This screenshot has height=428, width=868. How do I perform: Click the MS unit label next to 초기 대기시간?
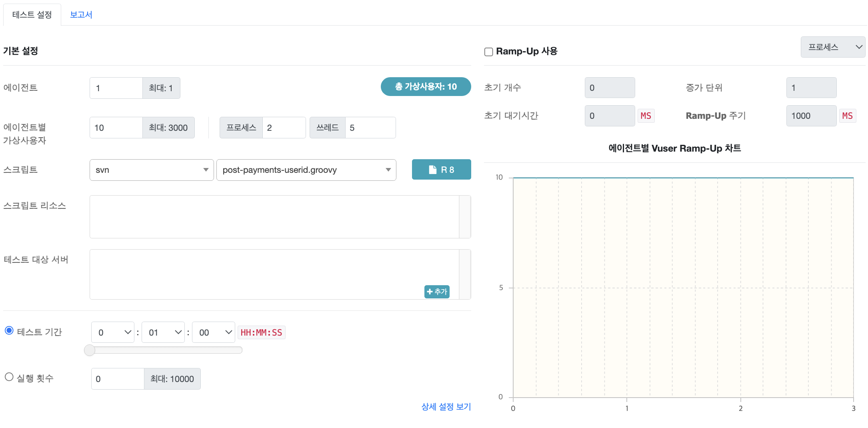tap(646, 116)
